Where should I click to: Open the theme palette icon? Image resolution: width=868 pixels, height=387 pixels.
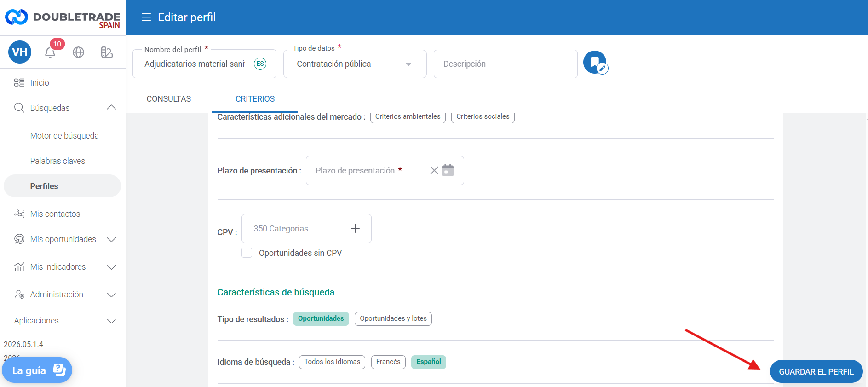tap(107, 52)
